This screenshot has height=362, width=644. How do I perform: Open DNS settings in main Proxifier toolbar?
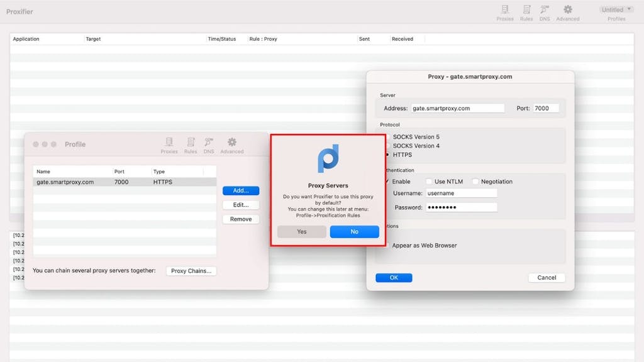[545, 13]
